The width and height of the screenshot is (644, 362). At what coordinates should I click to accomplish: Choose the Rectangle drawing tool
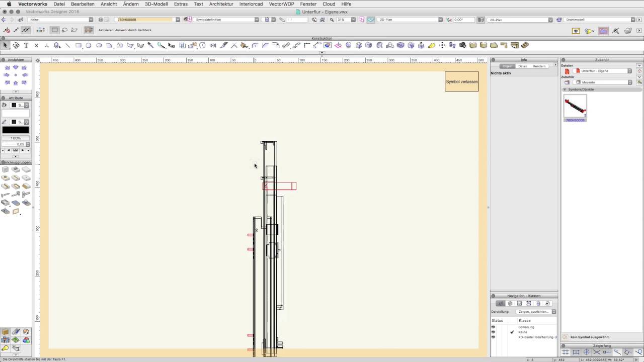tap(78, 45)
